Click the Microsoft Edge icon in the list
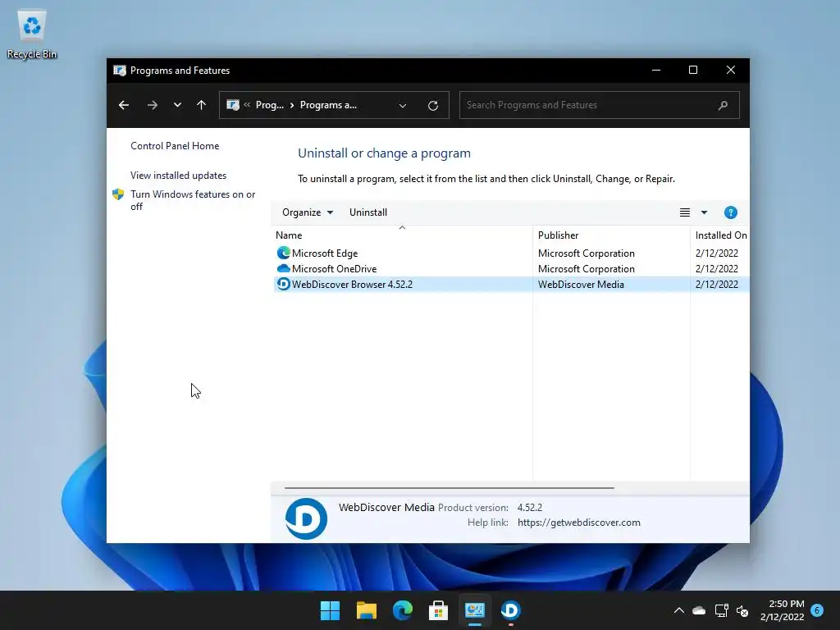840x630 pixels. coord(283,253)
